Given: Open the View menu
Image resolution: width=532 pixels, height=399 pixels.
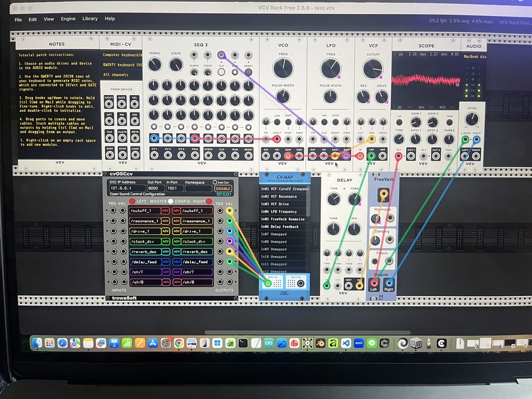Looking at the screenshot, I should pos(49,19).
